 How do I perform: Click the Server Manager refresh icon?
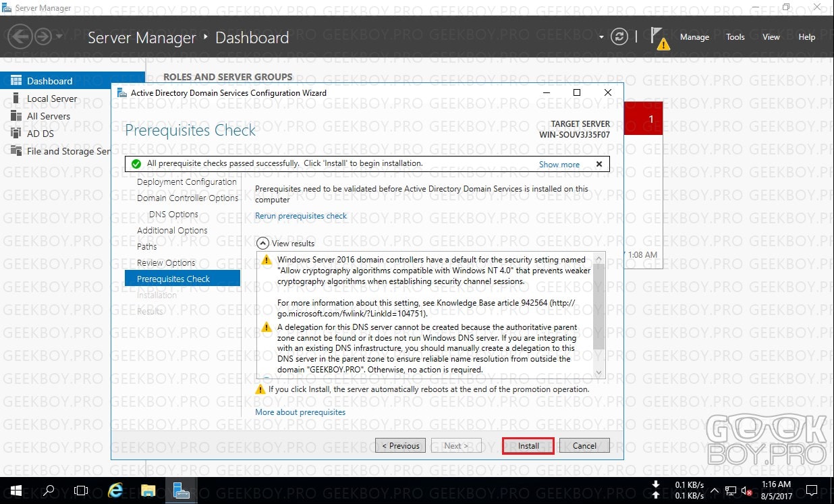(x=619, y=37)
